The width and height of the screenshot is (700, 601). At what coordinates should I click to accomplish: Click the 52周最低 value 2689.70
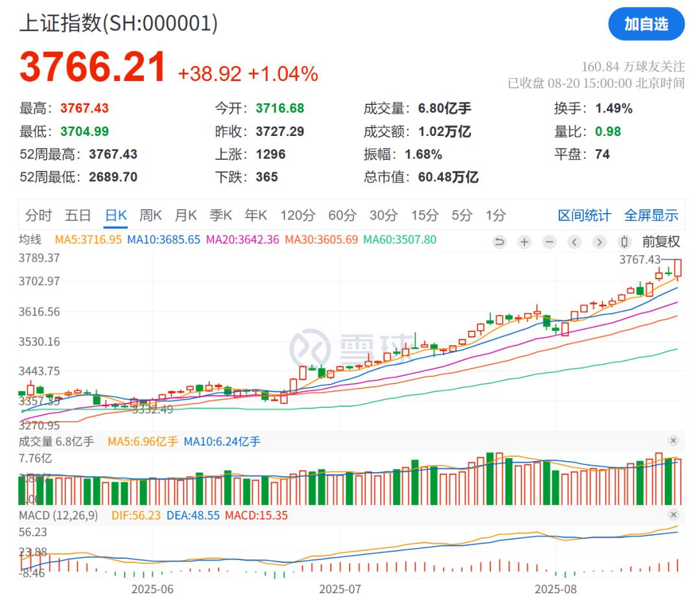click(x=113, y=177)
